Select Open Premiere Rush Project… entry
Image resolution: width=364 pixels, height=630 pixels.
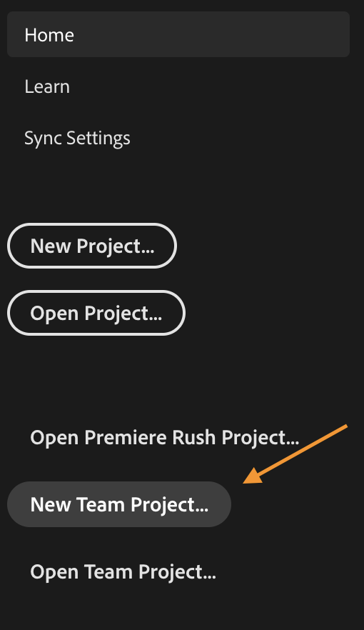[165, 438]
